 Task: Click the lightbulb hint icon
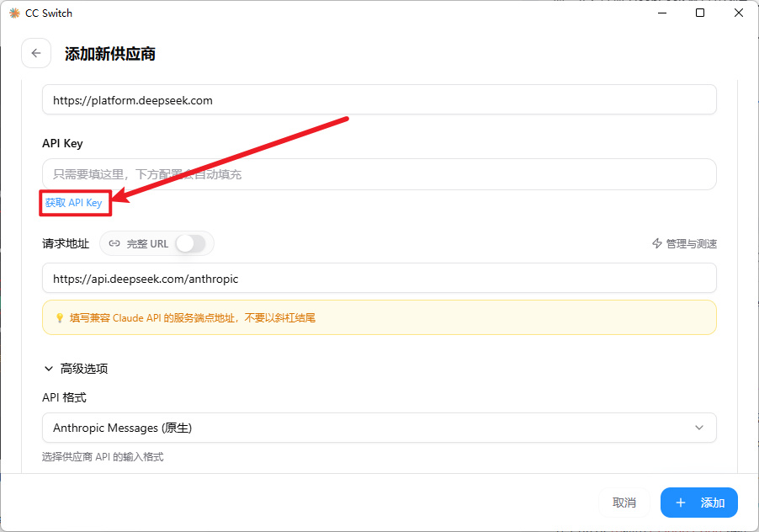(60, 317)
